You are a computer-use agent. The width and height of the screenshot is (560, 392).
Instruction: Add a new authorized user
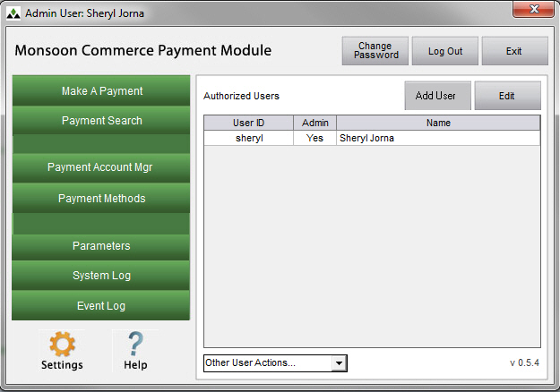pyautogui.click(x=438, y=96)
